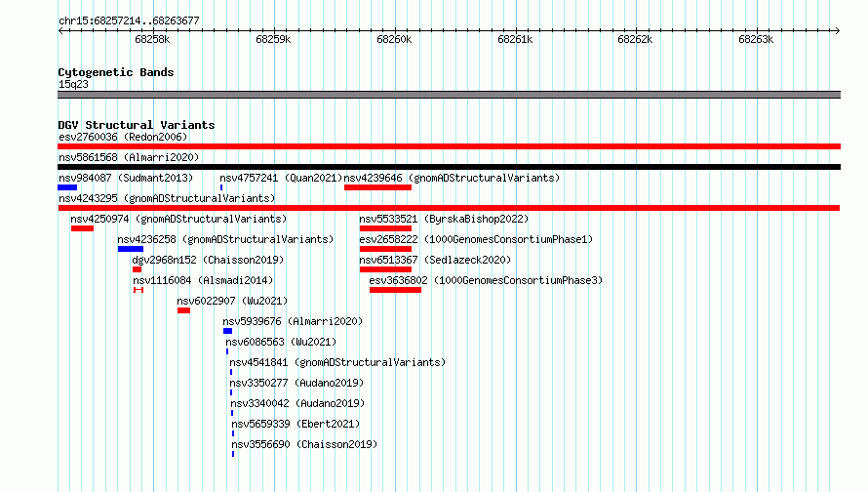Viewport: 868px width, 492px height.
Task: Click blue bar beneath nsv984087
Action: (67, 187)
